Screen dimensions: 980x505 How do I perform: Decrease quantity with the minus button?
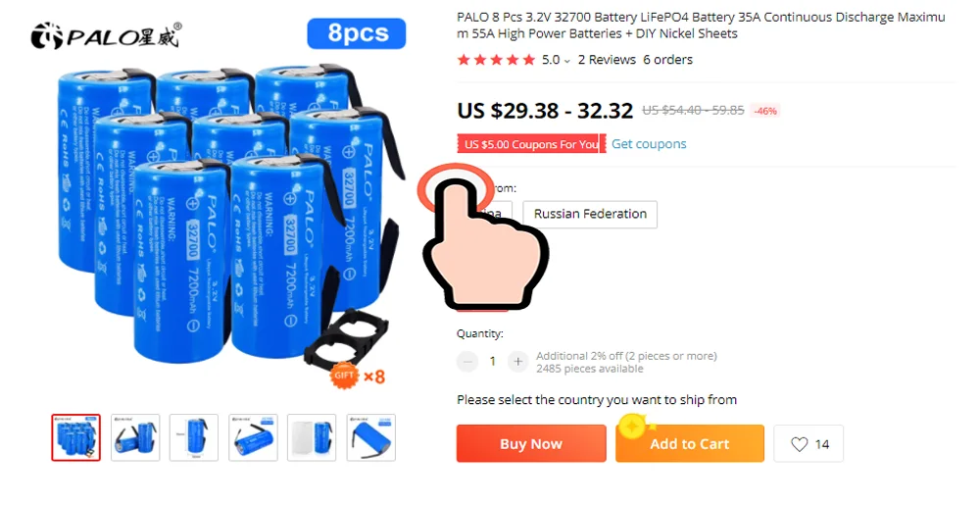click(466, 361)
